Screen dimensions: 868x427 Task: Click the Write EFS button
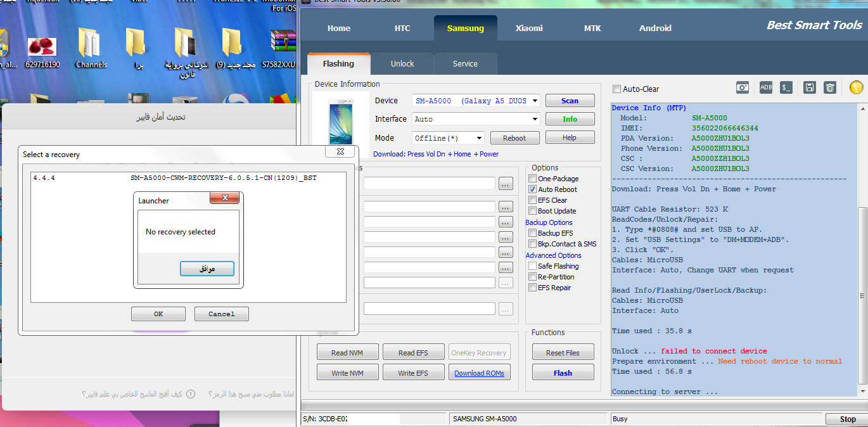click(x=413, y=373)
